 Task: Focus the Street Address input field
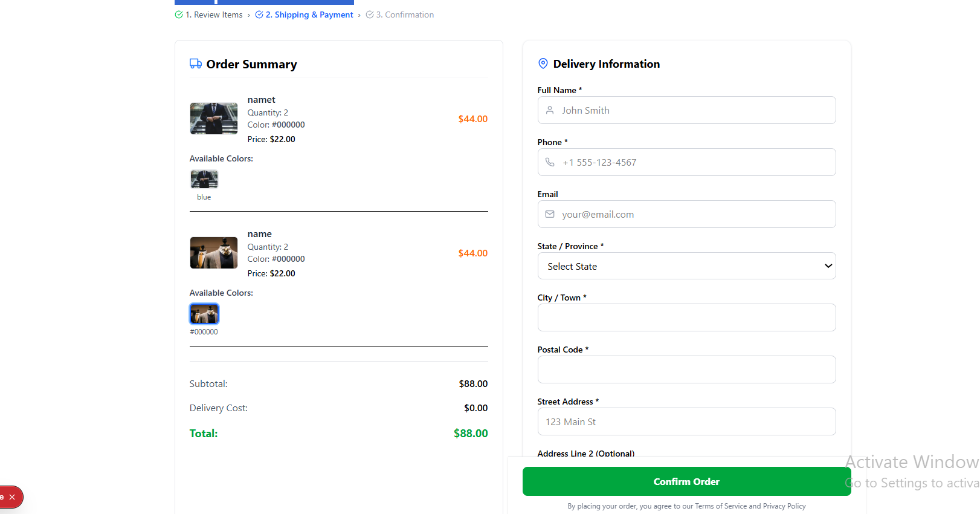click(686, 421)
